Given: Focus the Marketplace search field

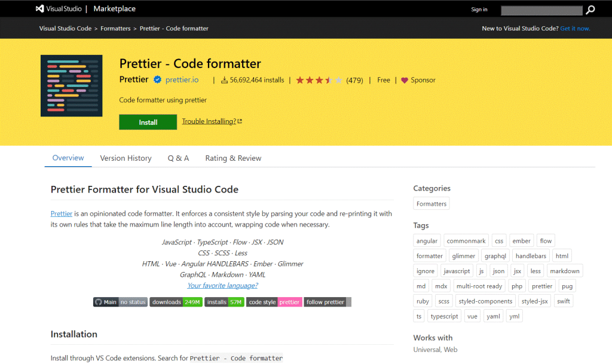Looking at the screenshot, I should click(541, 10).
